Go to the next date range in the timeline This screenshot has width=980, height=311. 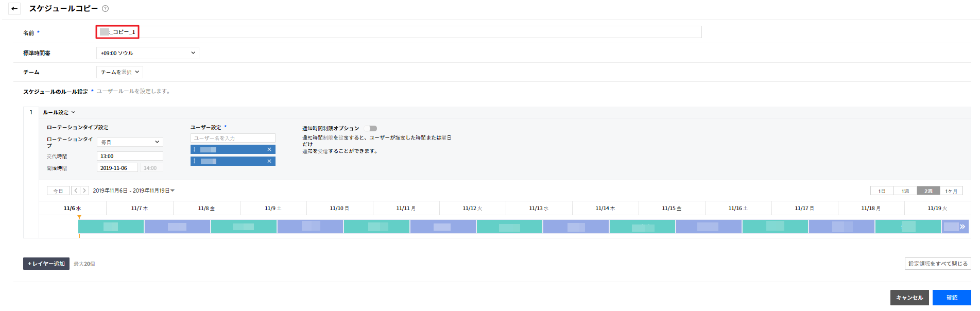84,191
